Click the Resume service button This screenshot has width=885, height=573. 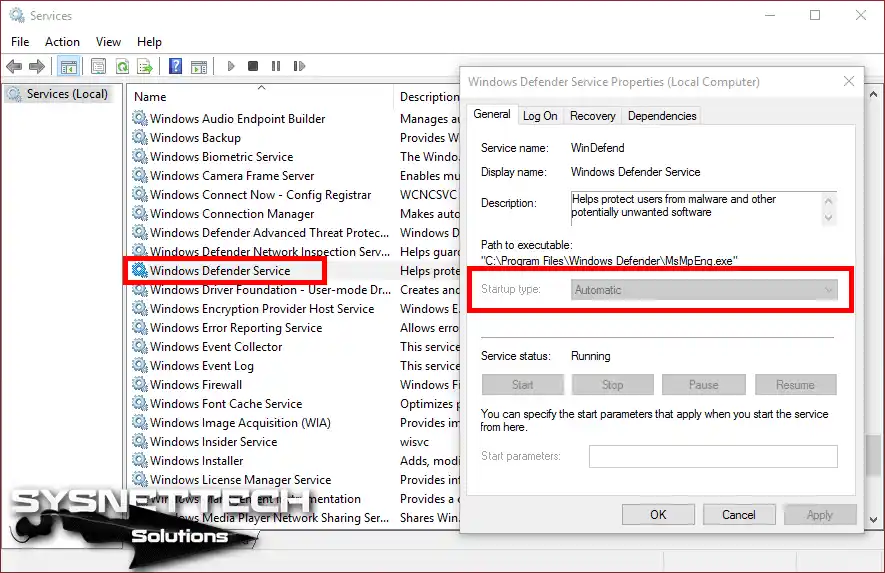(795, 384)
